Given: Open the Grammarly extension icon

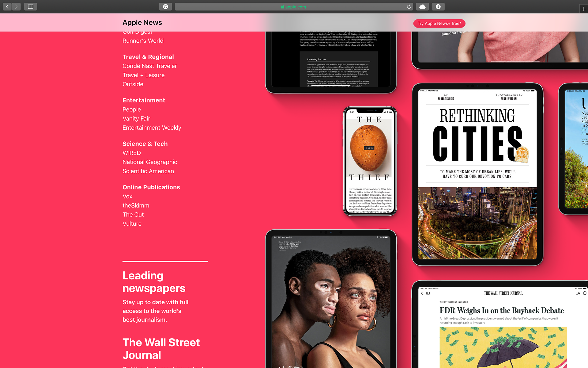Looking at the screenshot, I should pyautogui.click(x=165, y=6).
